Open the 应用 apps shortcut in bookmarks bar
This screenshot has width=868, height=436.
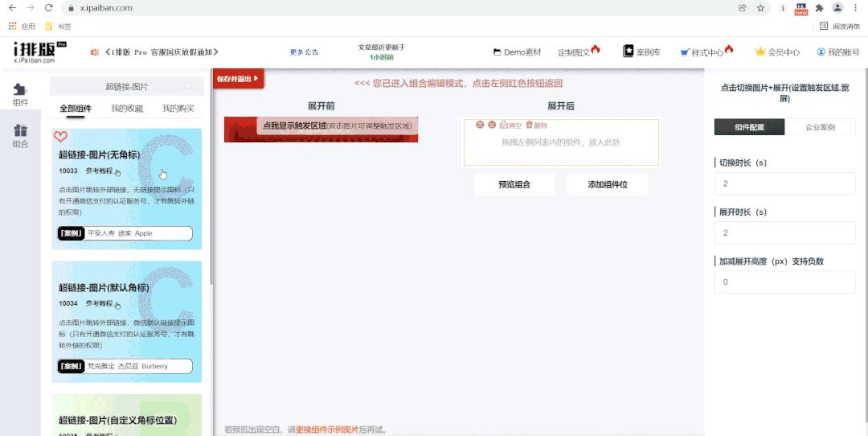23,26
